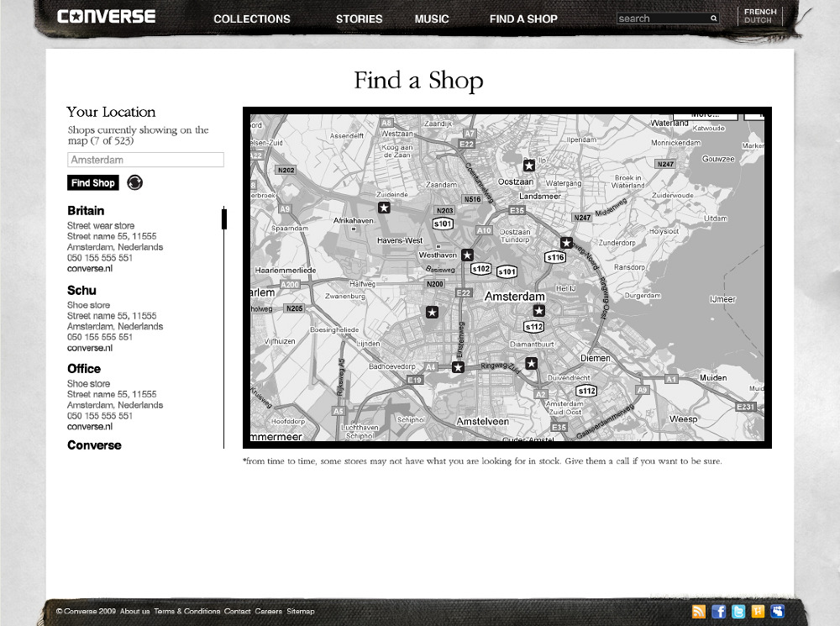840x626 pixels.
Task: Go to the Music section
Action: click(x=431, y=18)
